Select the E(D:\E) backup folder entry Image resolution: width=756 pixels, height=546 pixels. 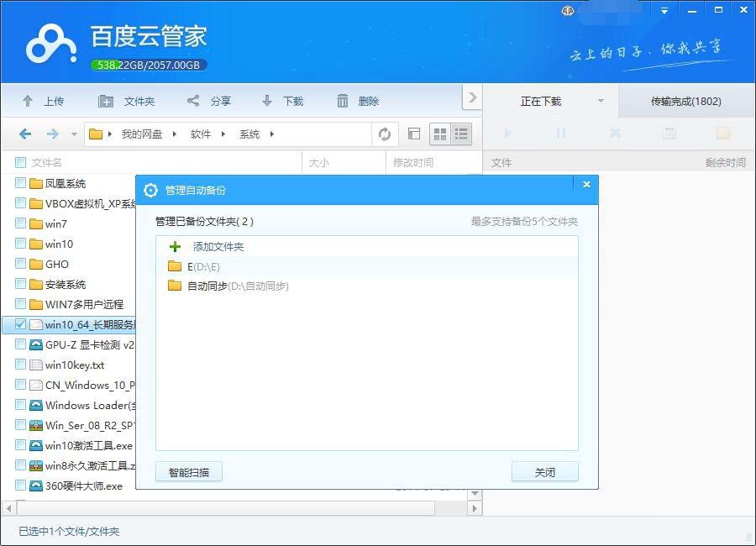coord(366,266)
